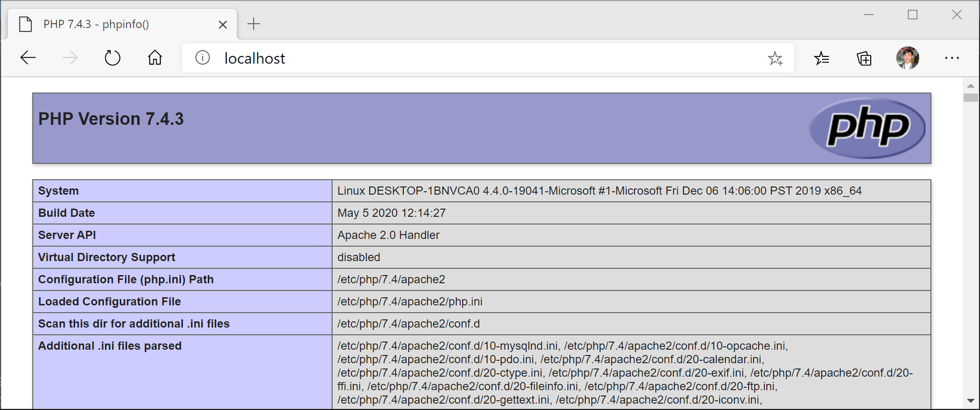Click 'Additional .ini files parsed' label
Screen dimensions: 980x410
click(x=110, y=346)
